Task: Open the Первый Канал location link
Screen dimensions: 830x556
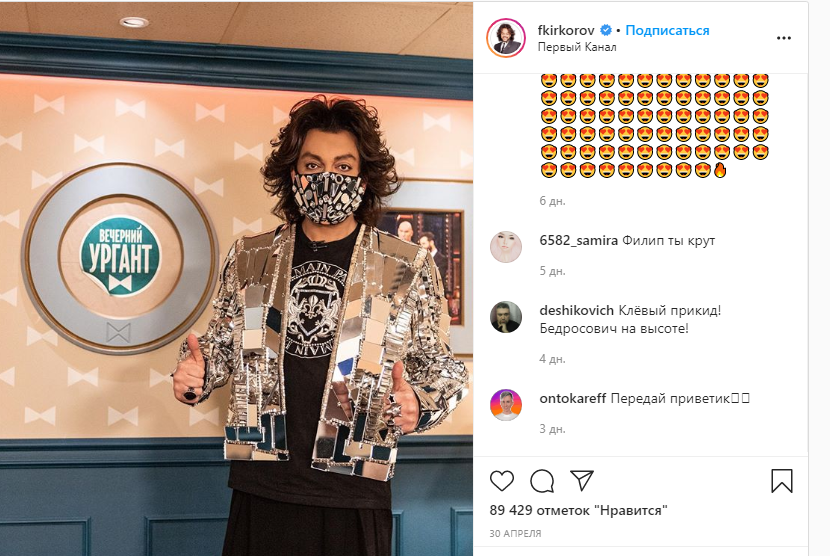Action: point(576,47)
